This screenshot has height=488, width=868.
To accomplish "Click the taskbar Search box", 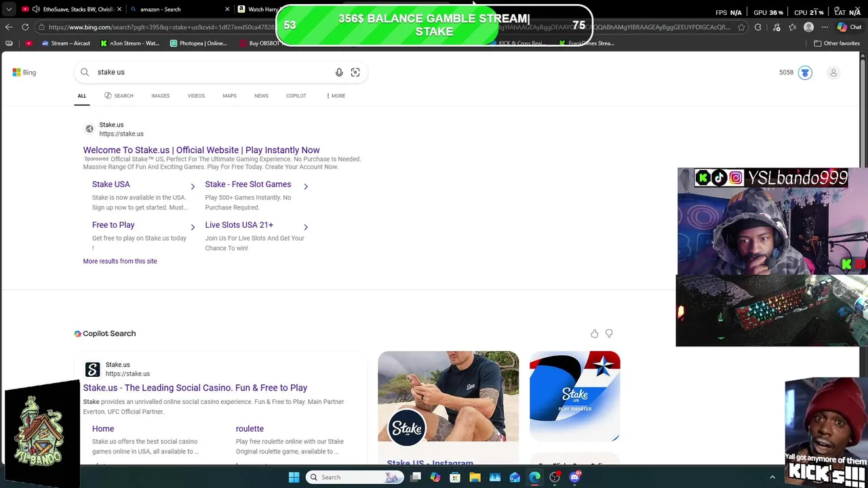I will point(354,477).
